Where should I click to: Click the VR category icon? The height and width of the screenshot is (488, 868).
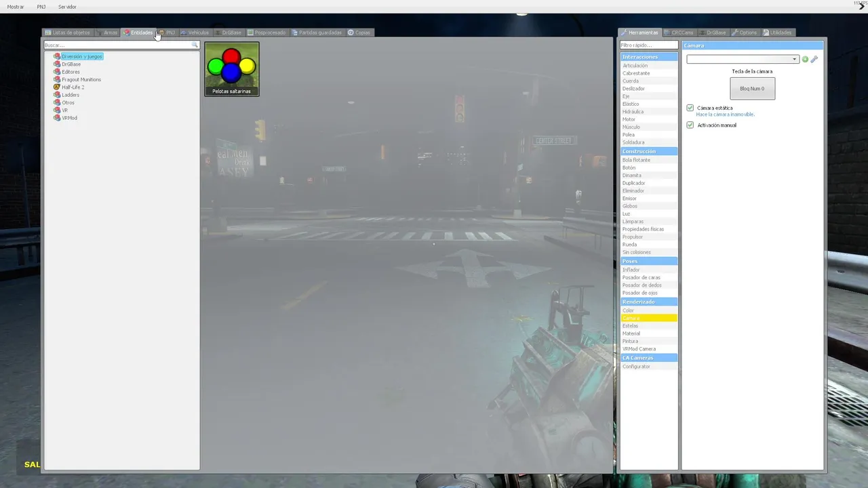[x=57, y=110]
